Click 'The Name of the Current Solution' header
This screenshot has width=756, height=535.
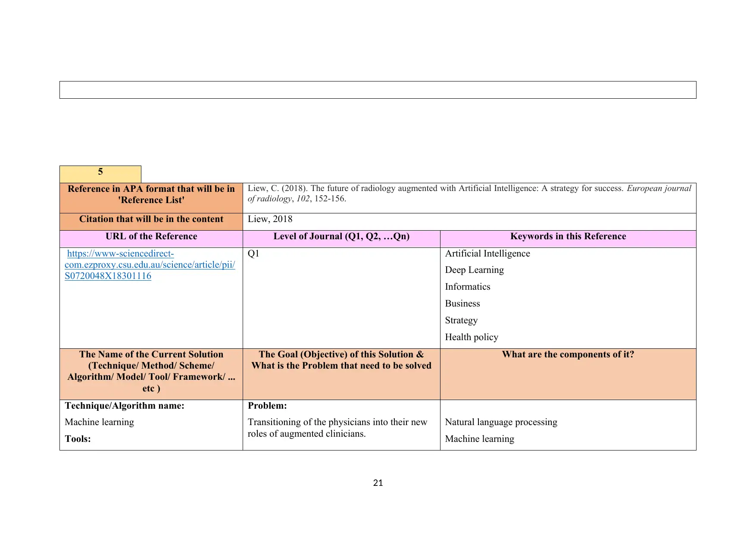pos(151,374)
